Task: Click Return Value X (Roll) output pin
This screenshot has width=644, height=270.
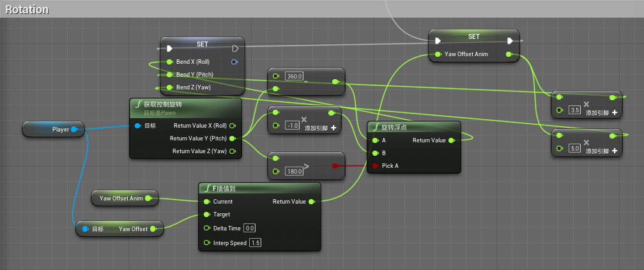Action: [233, 126]
